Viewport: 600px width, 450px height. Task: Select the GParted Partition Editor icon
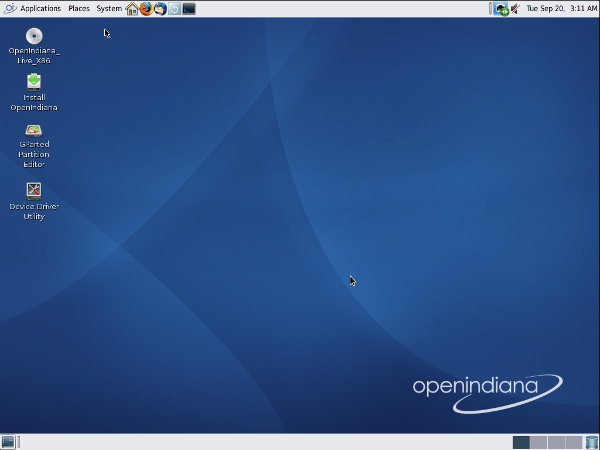click(34, 131)
